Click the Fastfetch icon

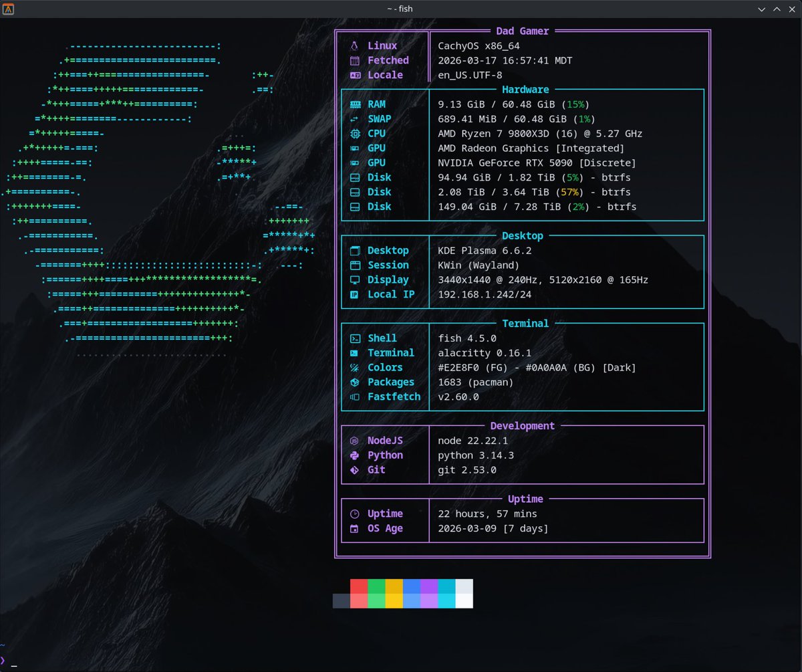point(355,397)
